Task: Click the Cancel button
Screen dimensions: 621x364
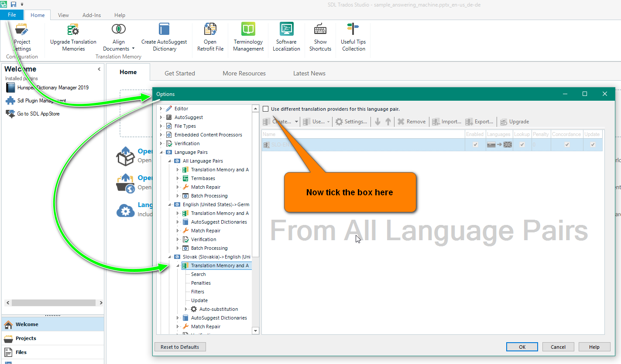Action: coord(558,347)
